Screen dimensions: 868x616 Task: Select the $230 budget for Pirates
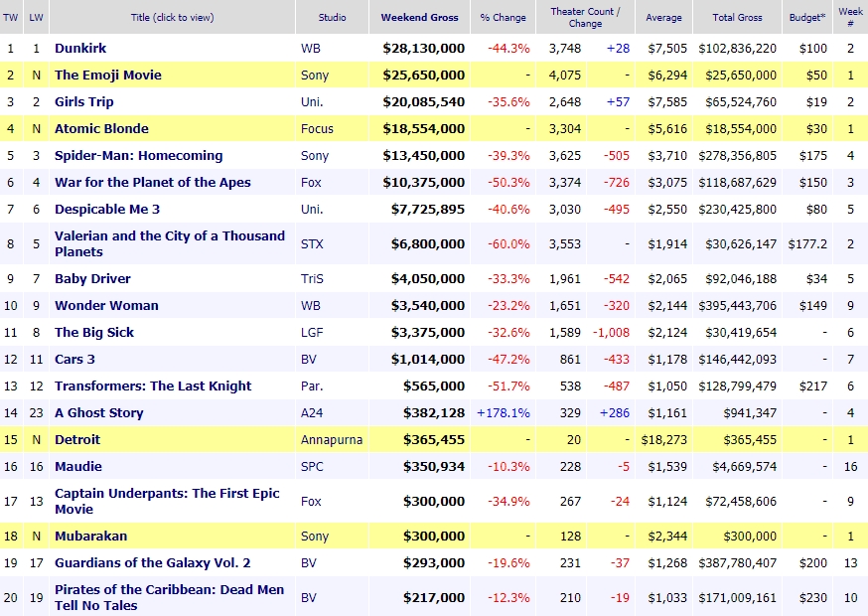pos(813,598)
